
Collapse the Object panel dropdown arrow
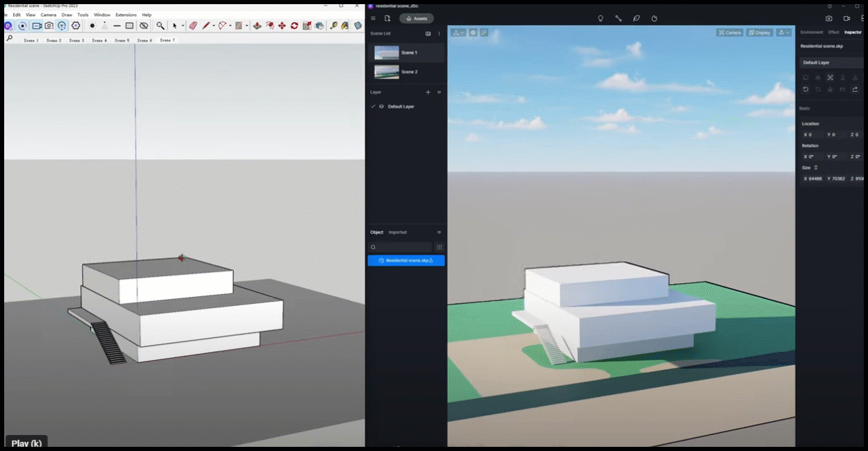pos(439,232)
